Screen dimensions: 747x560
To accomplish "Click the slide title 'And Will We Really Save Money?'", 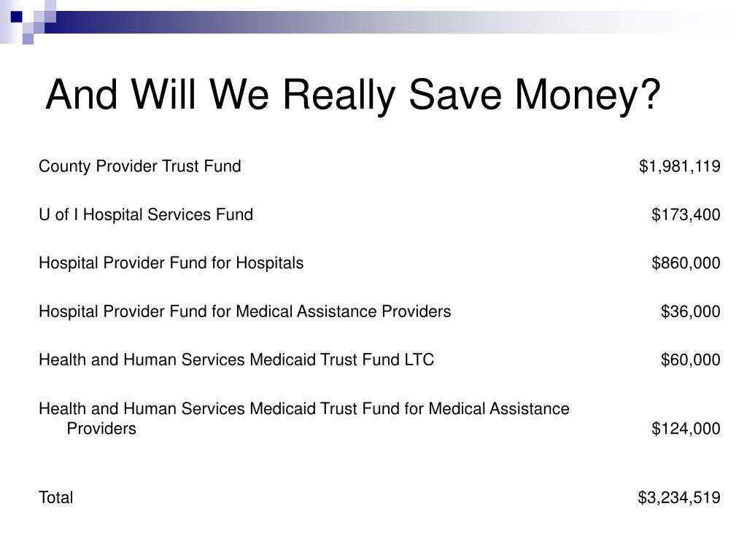I will click(x=353, y=95).
